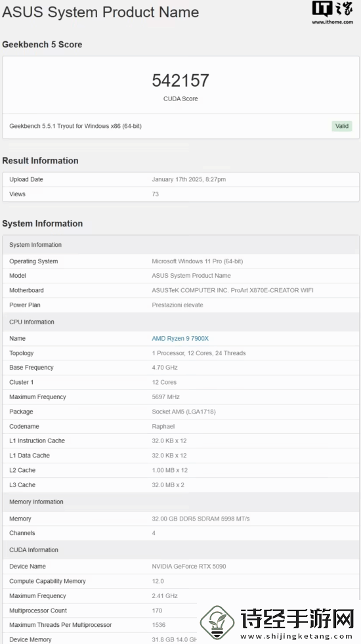The height and width of the screenshot is (644, 361).
Task: Click the 'L1 Data Cache' row label
Action: (30, 456)
